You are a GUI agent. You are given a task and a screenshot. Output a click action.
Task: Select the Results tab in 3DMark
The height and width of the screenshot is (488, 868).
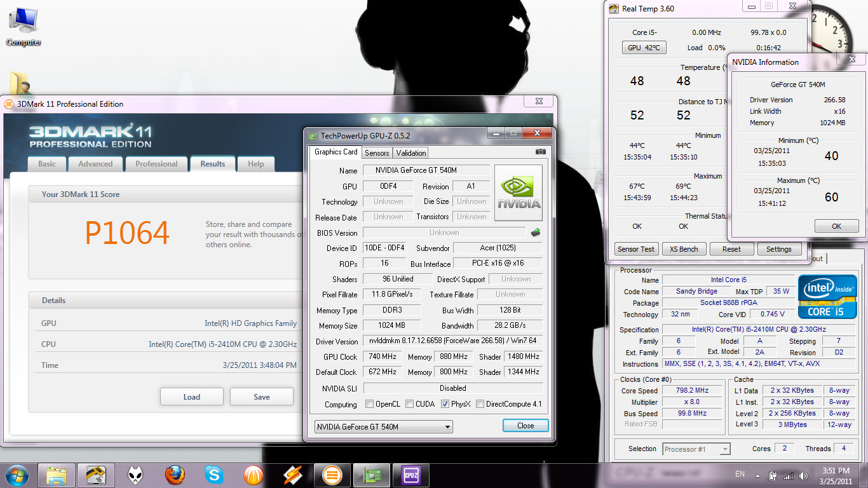point(213,164)
